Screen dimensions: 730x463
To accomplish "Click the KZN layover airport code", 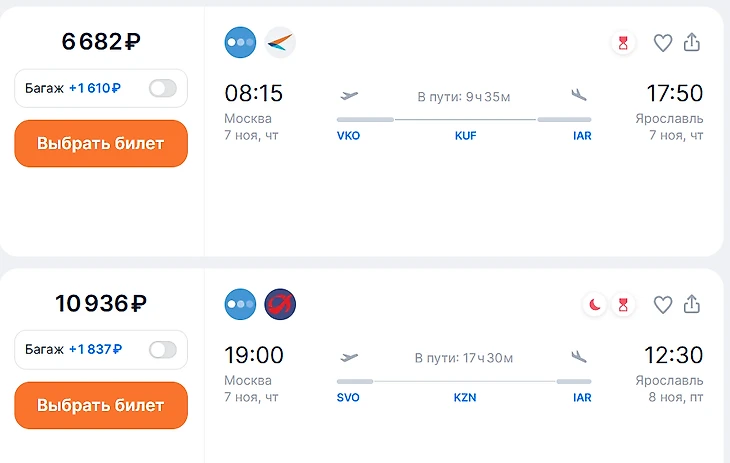I will pos(465,398).
